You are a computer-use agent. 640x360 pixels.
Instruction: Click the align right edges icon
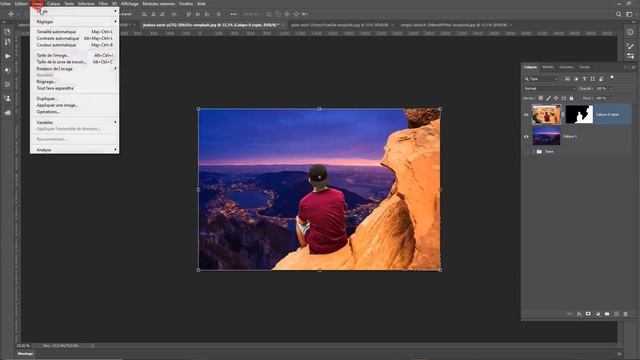(162, 14)
